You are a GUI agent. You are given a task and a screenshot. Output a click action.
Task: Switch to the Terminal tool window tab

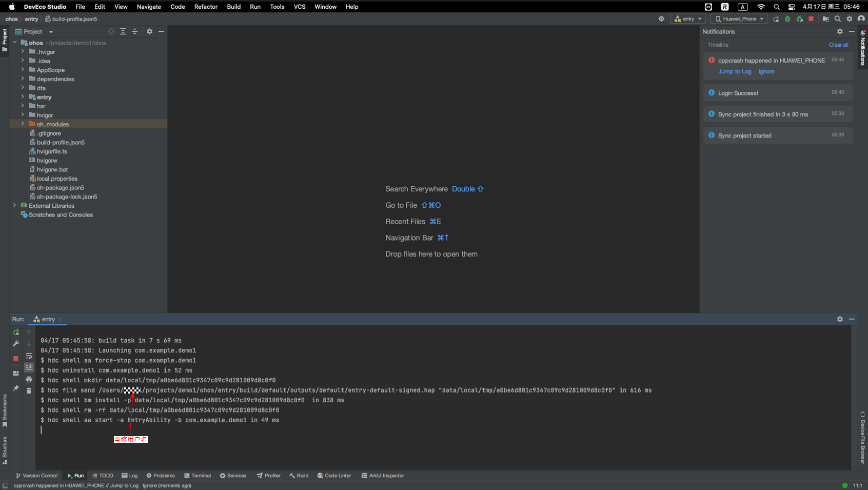pos(198,476)
